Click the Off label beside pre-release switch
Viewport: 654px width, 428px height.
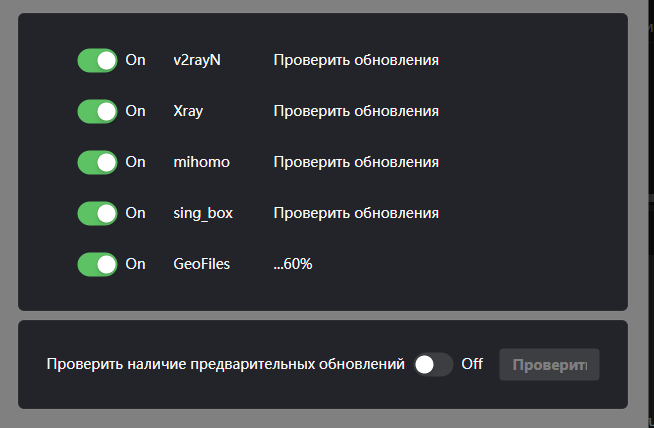pos(472,364)
